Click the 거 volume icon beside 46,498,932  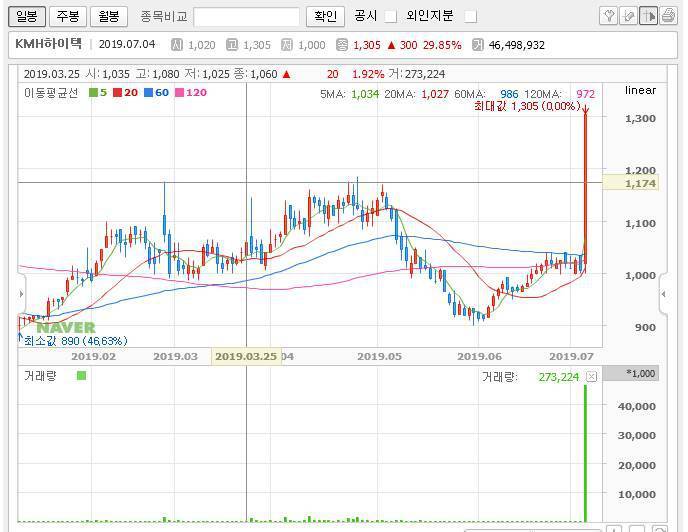(x=477, y=45)
